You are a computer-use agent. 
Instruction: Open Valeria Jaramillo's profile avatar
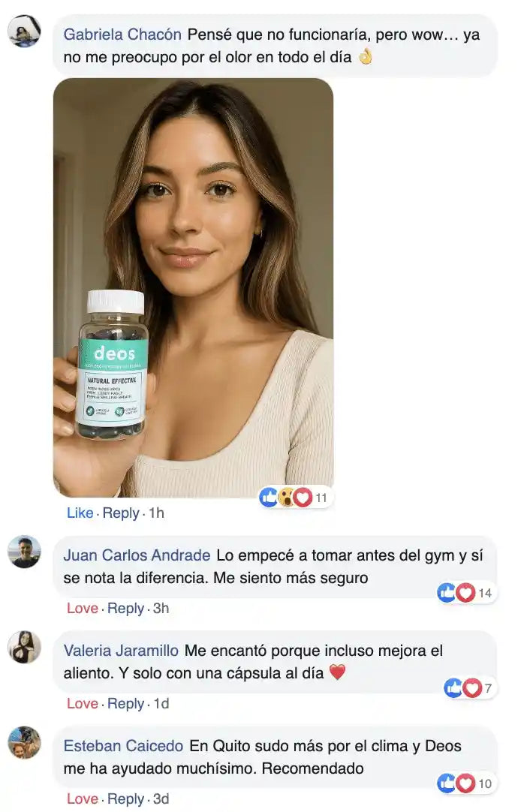click(x=24, y=647)
